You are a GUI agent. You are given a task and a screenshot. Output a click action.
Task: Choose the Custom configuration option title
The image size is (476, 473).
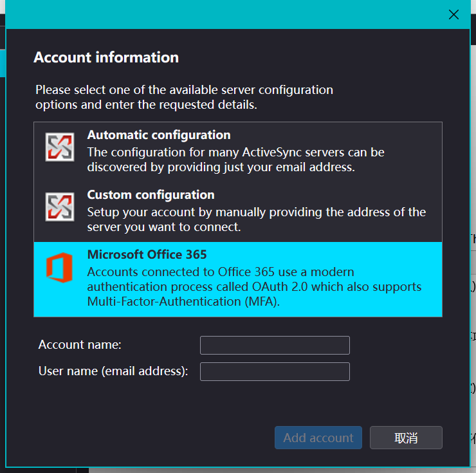(151, 195)
